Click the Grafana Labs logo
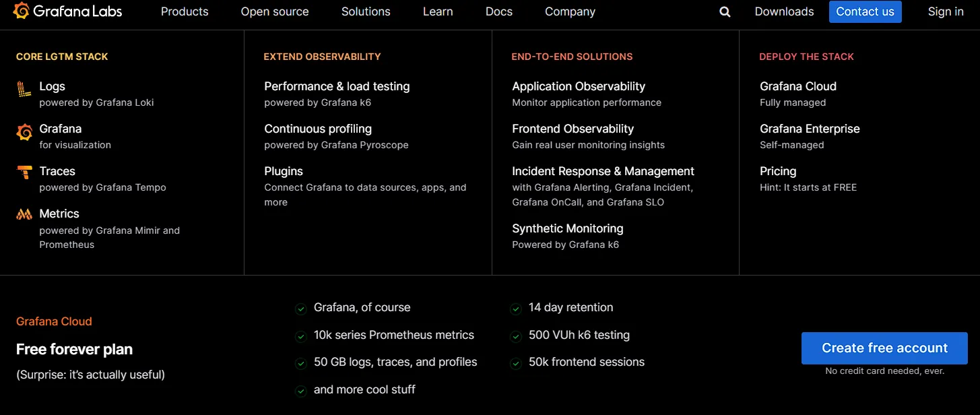Image resolution: width=980 pixels, height=415 pixels. pos(67,11)
